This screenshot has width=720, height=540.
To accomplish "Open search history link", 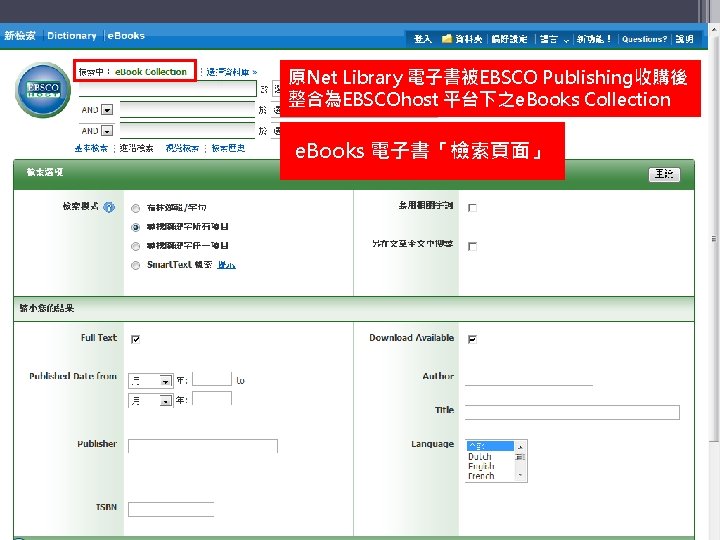I will click(228, 148).
